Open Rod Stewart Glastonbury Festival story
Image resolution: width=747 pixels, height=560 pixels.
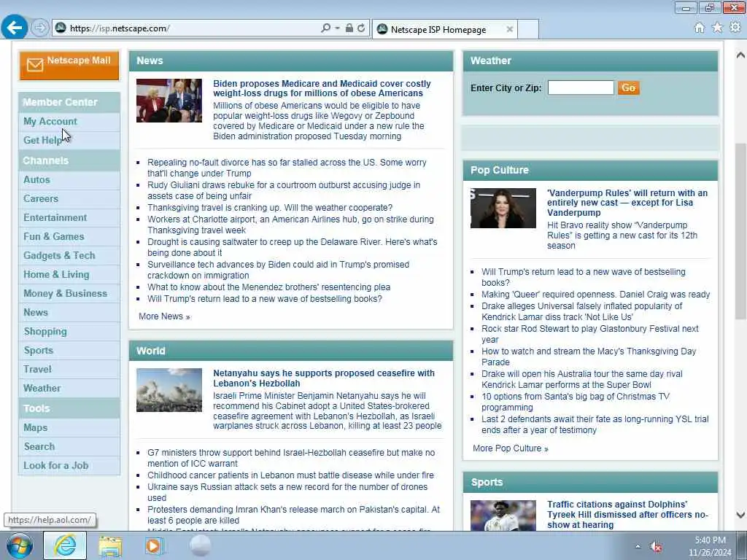tap(589, 334)
